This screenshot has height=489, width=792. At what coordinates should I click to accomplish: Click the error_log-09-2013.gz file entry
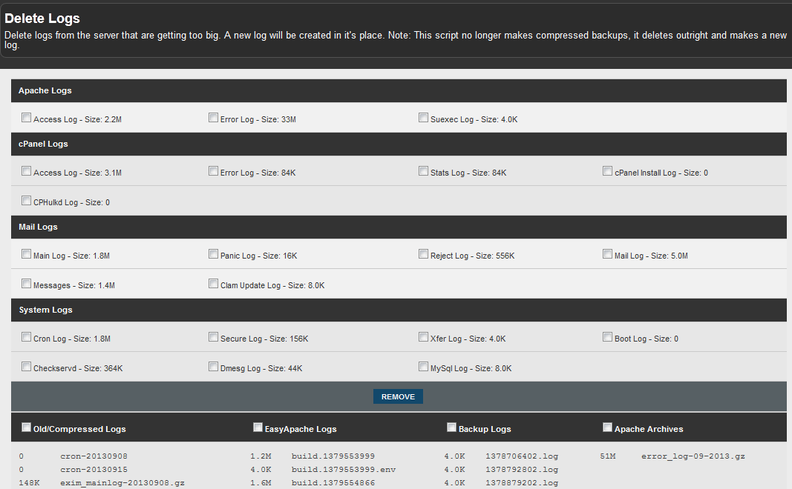click(693, 456)
